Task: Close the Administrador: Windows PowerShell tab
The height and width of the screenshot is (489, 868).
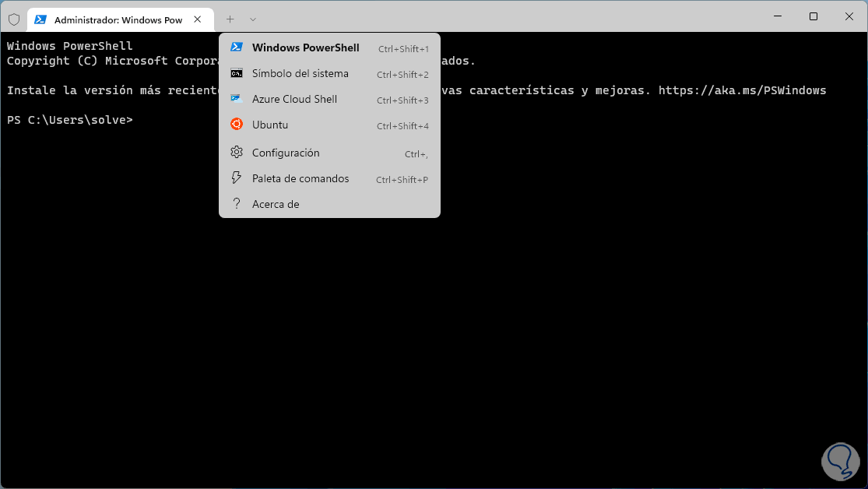Action: [x=199, y=19]
